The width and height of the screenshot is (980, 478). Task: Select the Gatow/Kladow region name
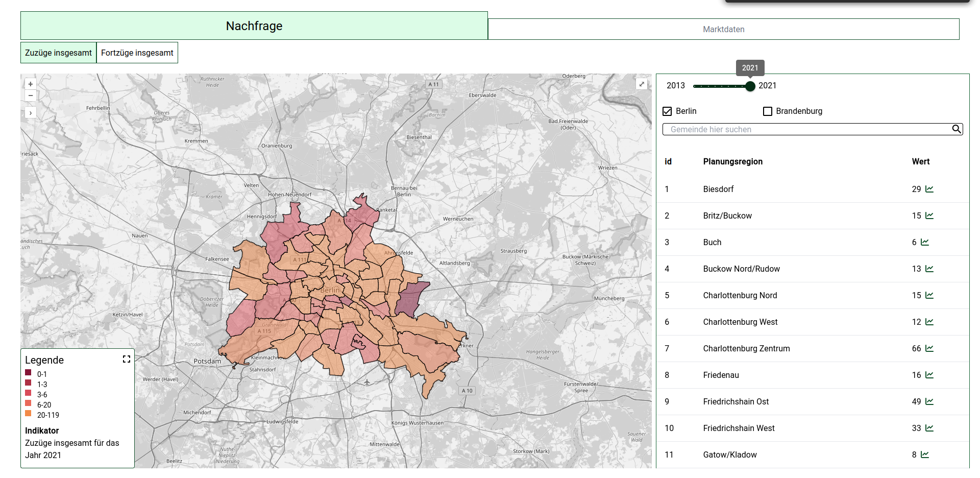tap(730, 455)
